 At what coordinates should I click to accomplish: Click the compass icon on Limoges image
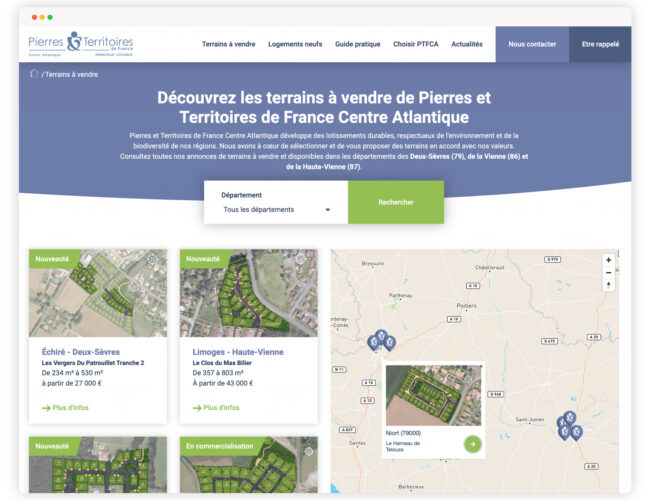coord(301,260)
